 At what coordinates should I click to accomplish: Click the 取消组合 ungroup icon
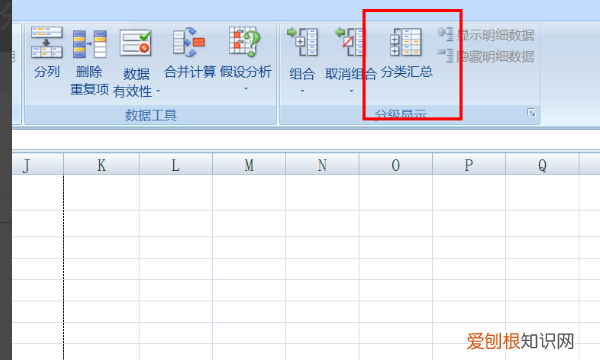[x=350, y=42]
